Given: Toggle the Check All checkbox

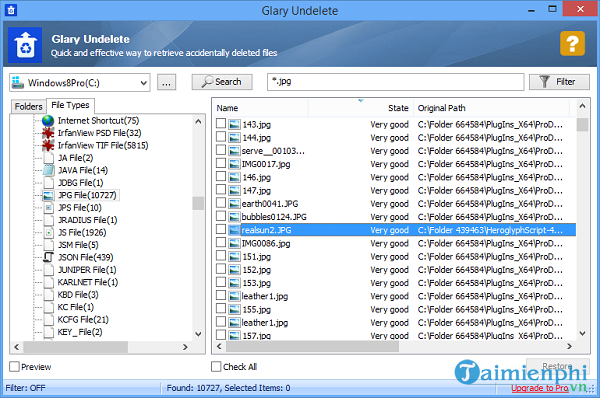Looking at the screenshot, I should pos(216,367).
